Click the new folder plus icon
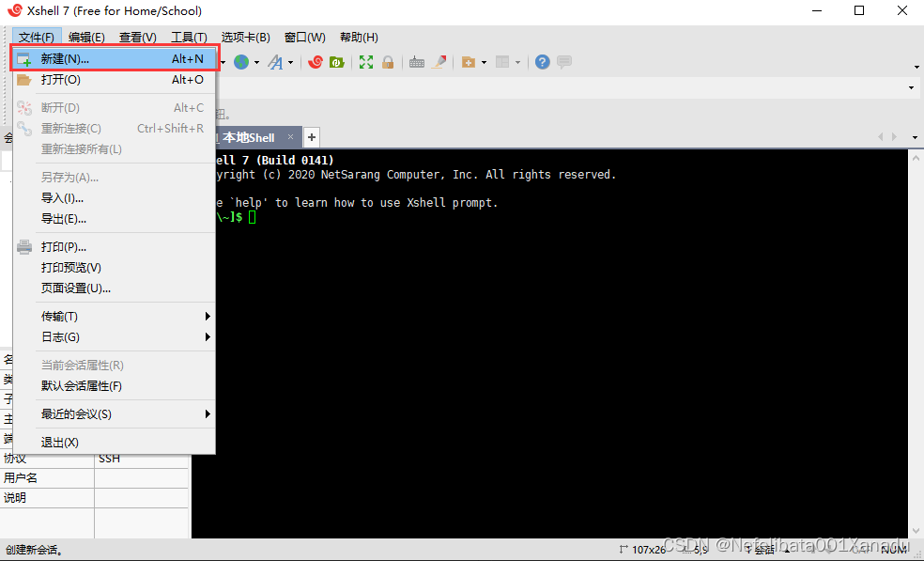Image resolution: width=924 pixels, height=561 pixels. (x=469, y=62)
